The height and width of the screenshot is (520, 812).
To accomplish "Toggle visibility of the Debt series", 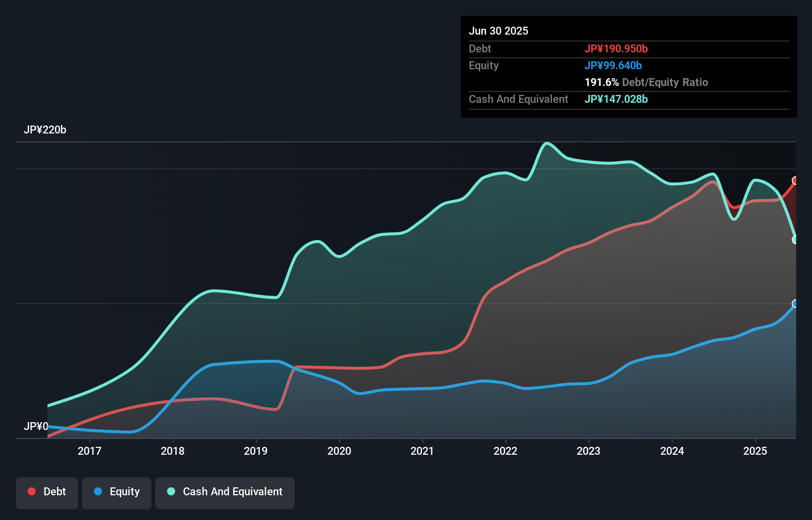I will click(x=47, y=492).
